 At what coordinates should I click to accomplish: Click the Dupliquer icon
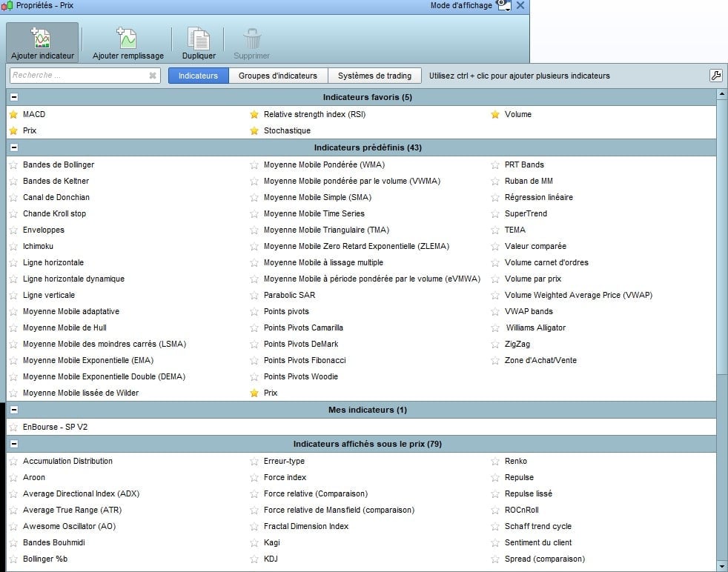[199, 38]
